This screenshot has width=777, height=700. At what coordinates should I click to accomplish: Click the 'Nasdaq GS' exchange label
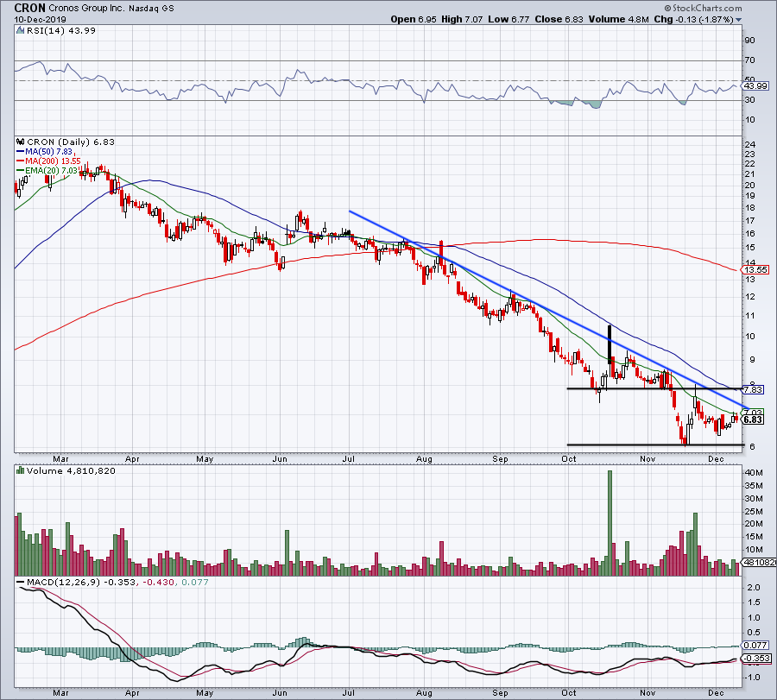point(153,9)
